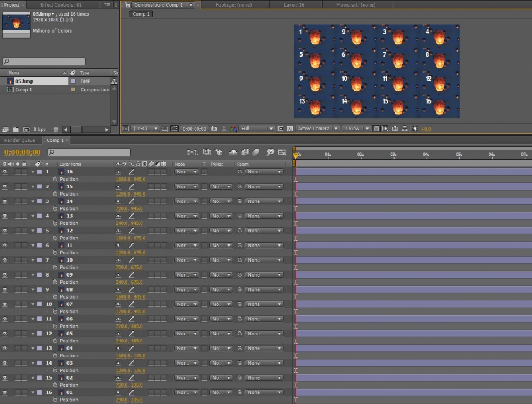Click the label color swatch of 05.bmp
Viewport: 532px width, 404px height.
(73, 81)
